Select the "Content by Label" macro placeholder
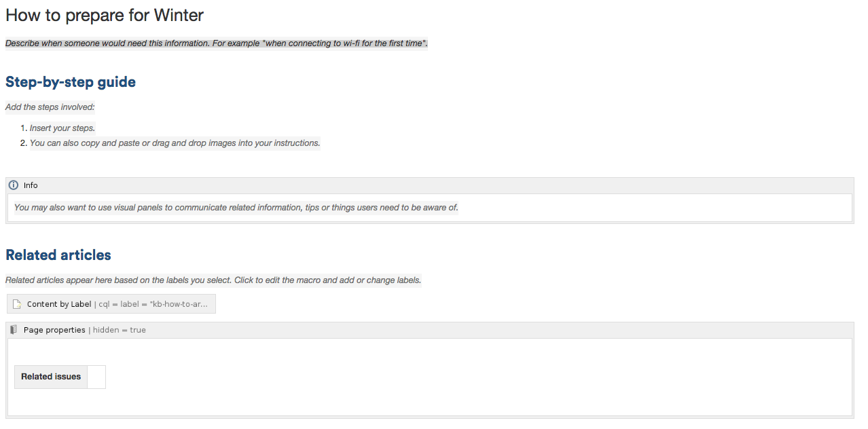This screenshot has width=868, height=429. pyautogui.click(x=59, y=304)
